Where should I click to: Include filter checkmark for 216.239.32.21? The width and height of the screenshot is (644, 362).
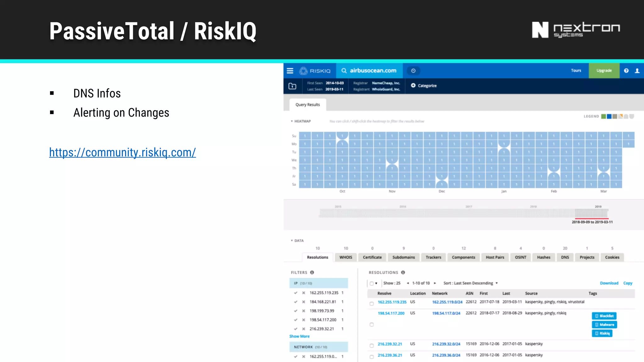(x=296, y=329)
